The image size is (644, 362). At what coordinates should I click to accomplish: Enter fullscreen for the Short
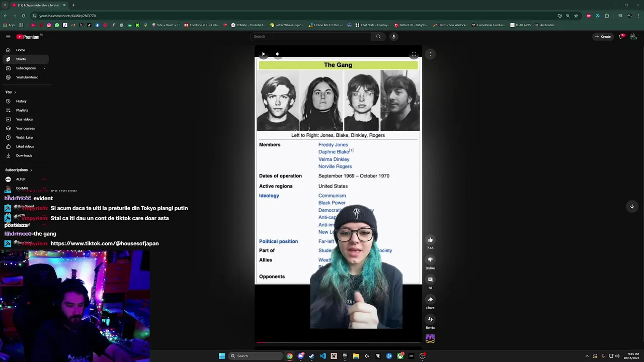click(x=414, y=54)
